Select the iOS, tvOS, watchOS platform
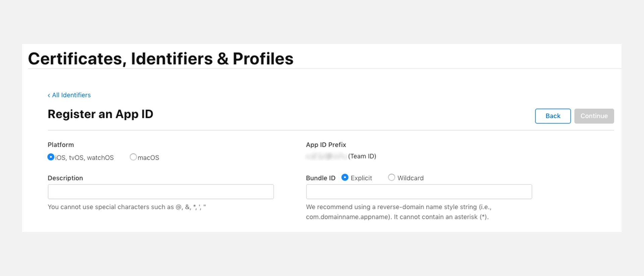 pyautogui.click(x=51, y=157)
